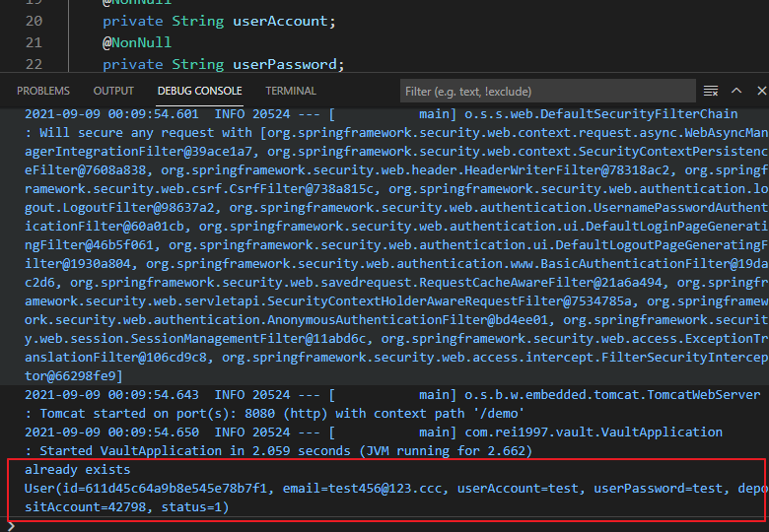The height and width of the screenshot is (532, 769).
Task: Click line number 20 in the editor gutter
Action: coord(34,21)
